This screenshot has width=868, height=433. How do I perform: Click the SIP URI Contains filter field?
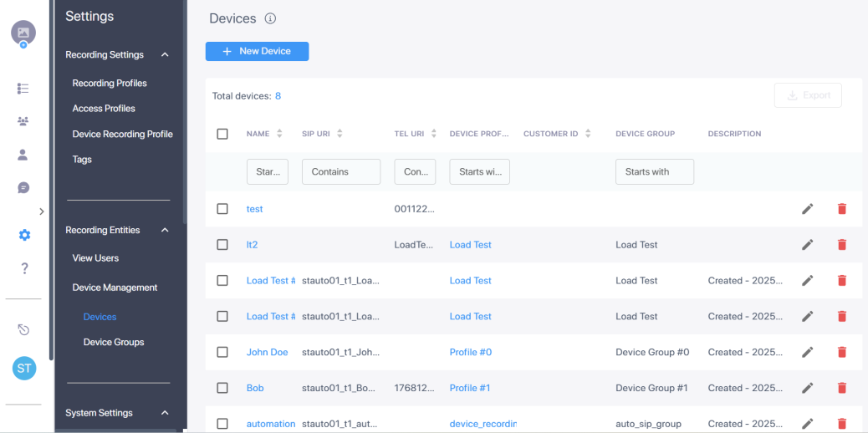click(340, 171)
